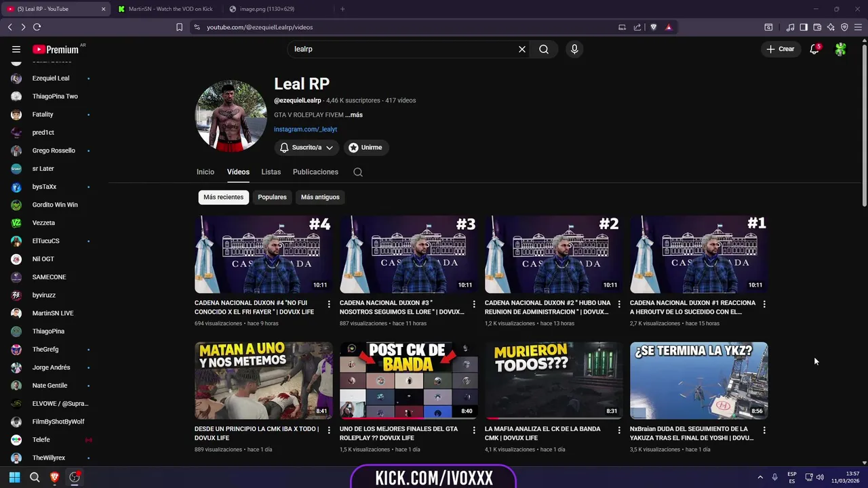The width and height of the screenshot is (868, 488).
Task: Bookmark this page in the address bar
Action: 179,27
